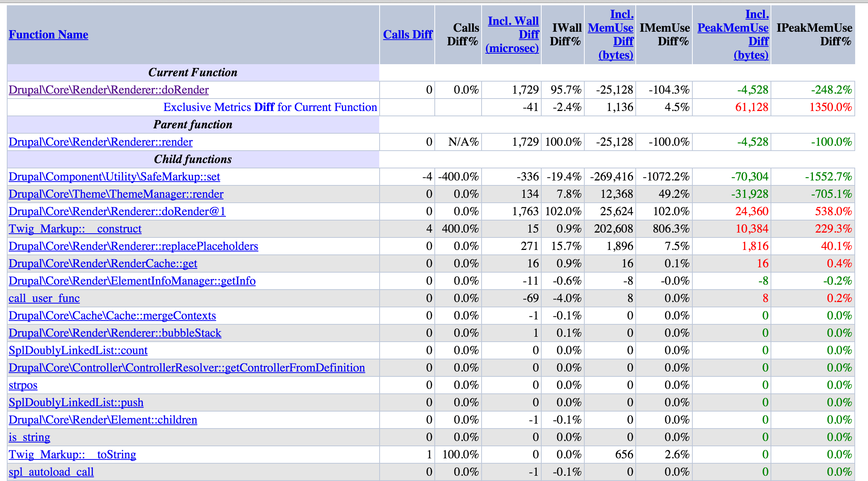
Task: Open Drupal\Core\Render\Renderer::doRender current function link
Action: [x=108, y=90]
